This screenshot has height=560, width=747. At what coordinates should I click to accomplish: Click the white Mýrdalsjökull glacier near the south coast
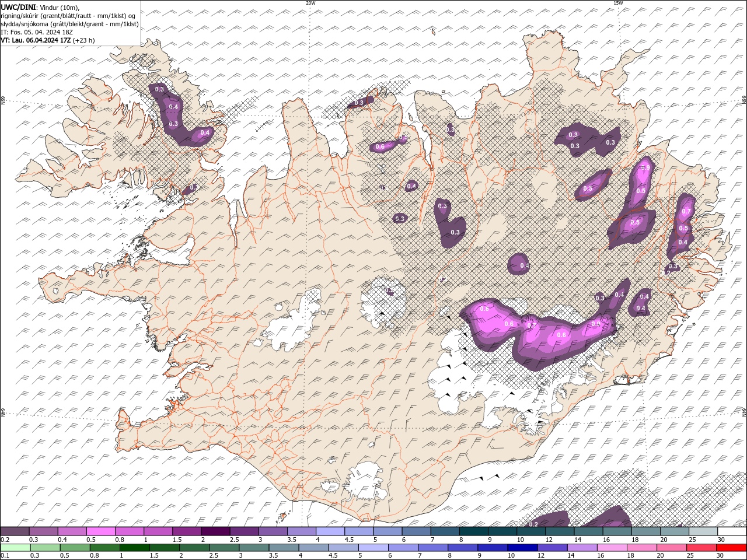pyautogui.click(x=365, y=481)
